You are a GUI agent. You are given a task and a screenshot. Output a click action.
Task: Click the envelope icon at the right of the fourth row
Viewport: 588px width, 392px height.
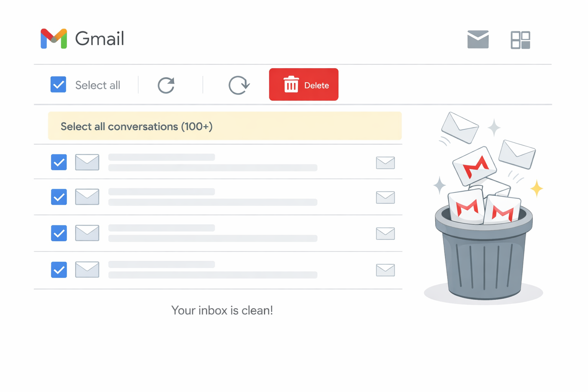point(385,270)
